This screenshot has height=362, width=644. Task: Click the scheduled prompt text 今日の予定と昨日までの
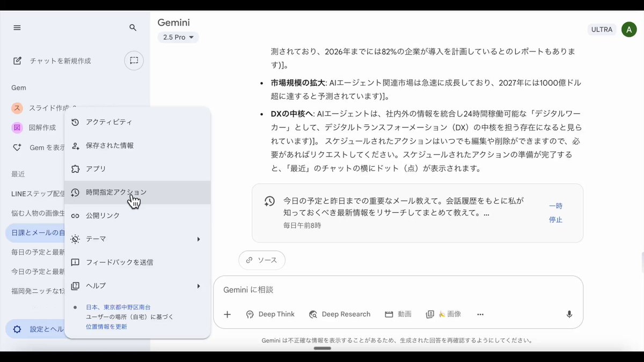pyautogui.click(x=404, y=207)
